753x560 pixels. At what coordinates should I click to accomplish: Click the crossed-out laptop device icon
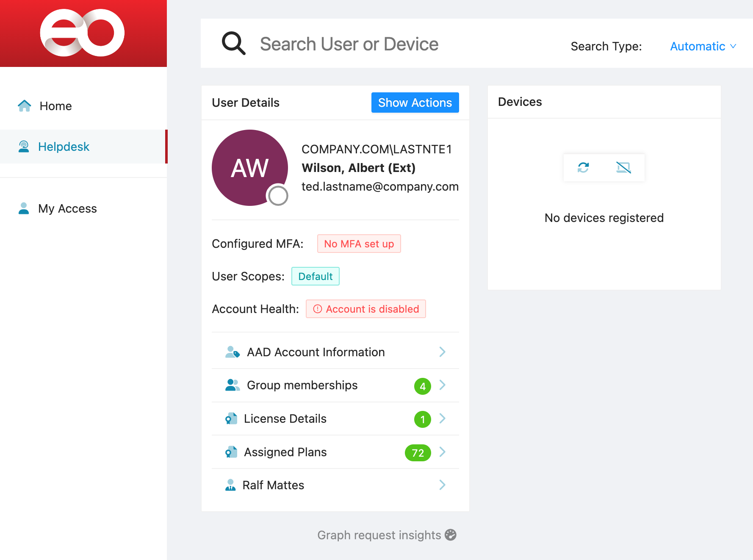click(623, 168)
